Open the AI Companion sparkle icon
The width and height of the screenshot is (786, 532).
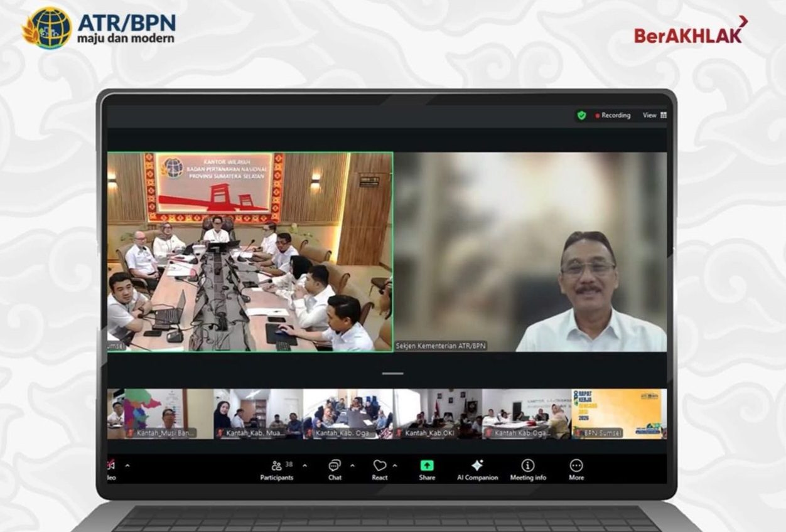(x=477, y=465)
